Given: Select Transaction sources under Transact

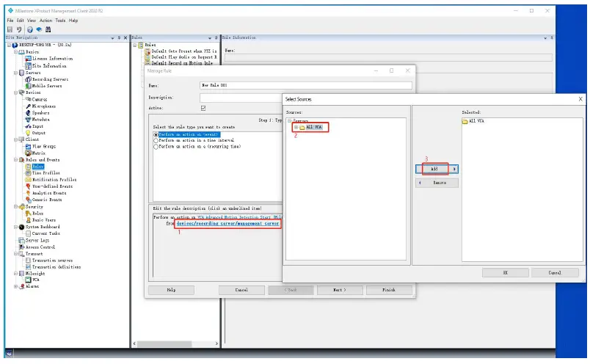Looking at the screenshot, I should [52, 260].
